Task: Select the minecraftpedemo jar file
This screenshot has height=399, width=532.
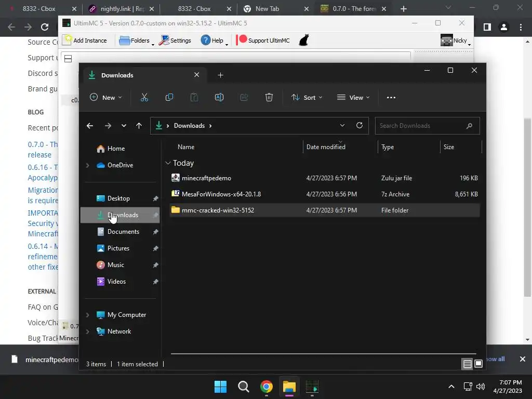Action: [x=325, y=178]
